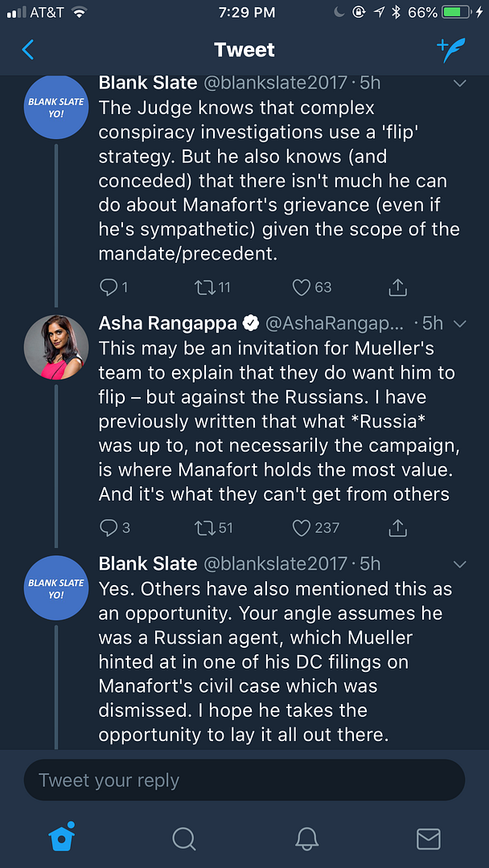Like the tweet with 63 likes

tap(301, 287)
